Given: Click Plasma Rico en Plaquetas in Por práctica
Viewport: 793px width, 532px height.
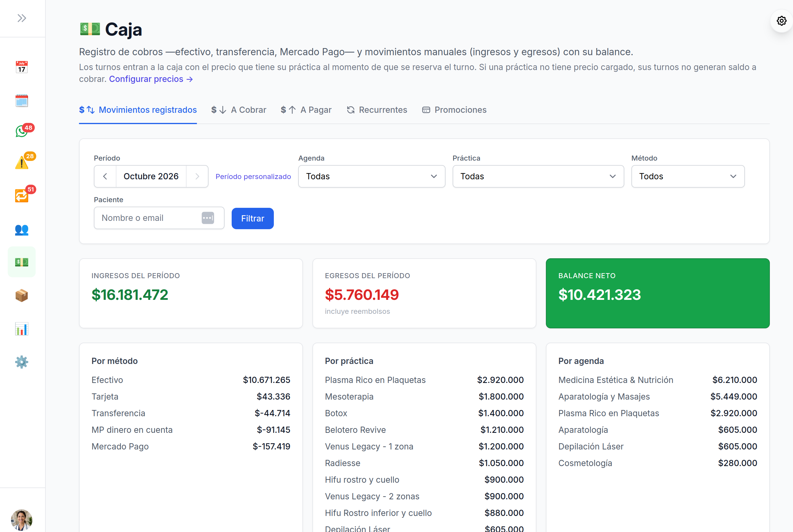Looking at the screenshot, I should 375,380.
